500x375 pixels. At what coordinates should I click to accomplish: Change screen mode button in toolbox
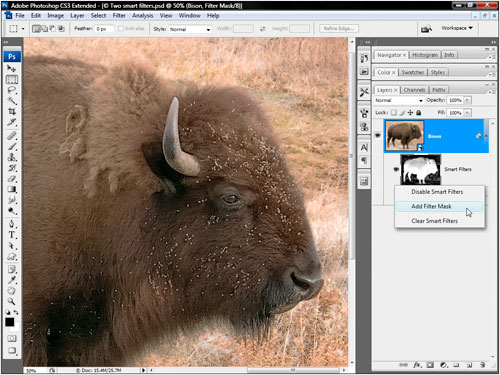pyautogui.click(x=12, y=350)
